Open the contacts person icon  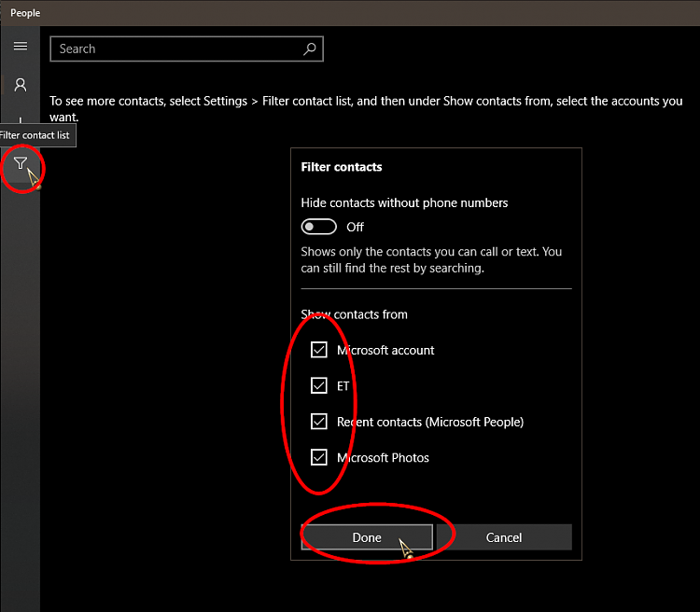click(x=21, y=85)
